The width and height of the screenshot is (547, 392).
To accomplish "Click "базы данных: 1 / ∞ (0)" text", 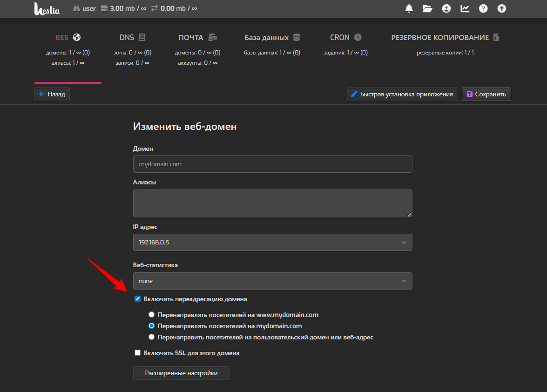I will 272,53.
